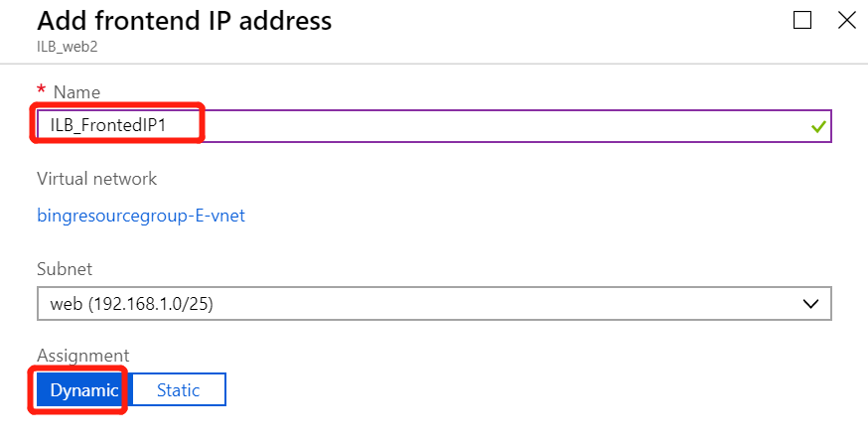Click the ILB_web2 subtitle text
The width and height of the screenshot is (868, 444).
pyautogui.click(x=60, y=47)
